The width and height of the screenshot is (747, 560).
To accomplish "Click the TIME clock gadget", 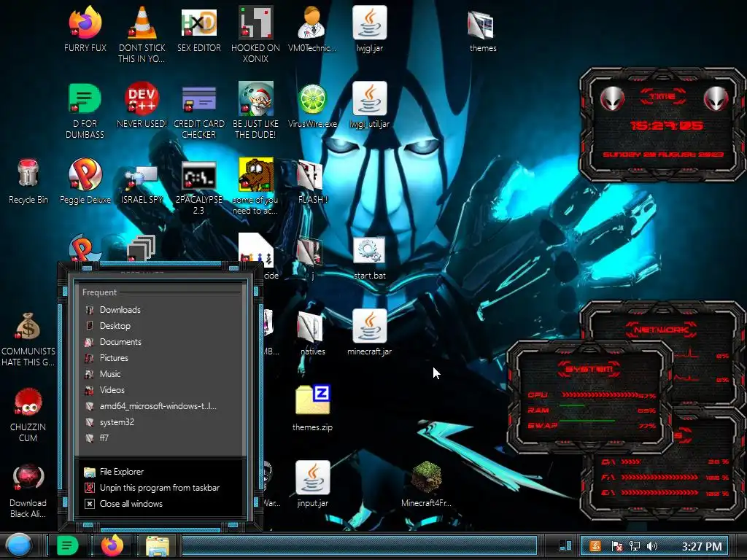I will pyautogui.click(x=662, y=125).
